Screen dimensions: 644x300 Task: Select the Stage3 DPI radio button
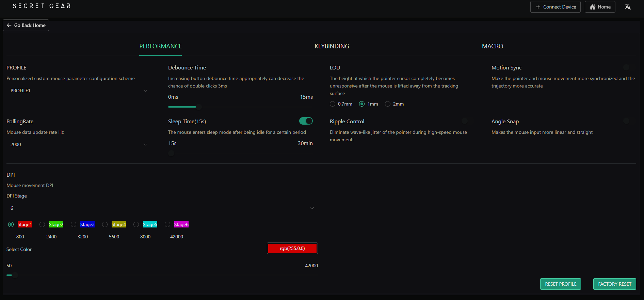click(x=74, y=224)
